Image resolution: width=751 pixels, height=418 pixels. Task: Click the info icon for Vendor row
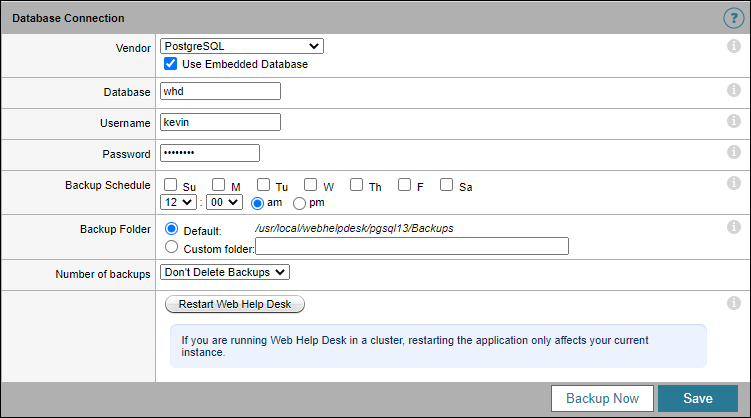click(x=733, y=46)
